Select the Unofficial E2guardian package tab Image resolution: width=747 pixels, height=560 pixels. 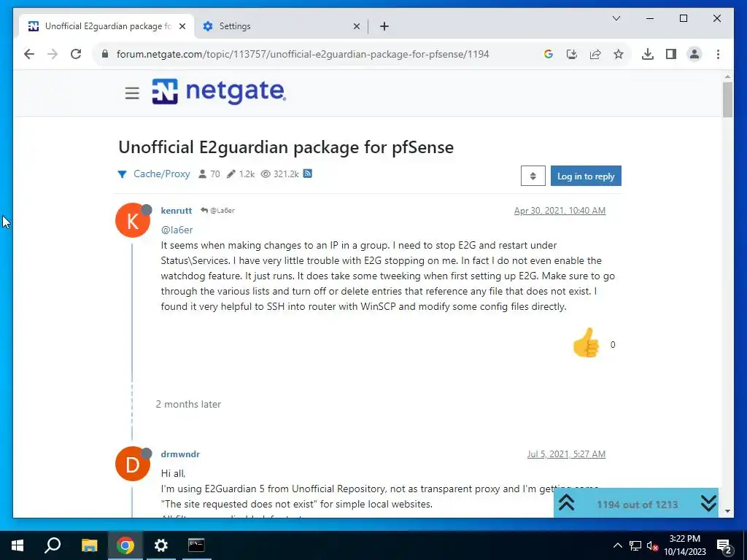tap(107, 26)
